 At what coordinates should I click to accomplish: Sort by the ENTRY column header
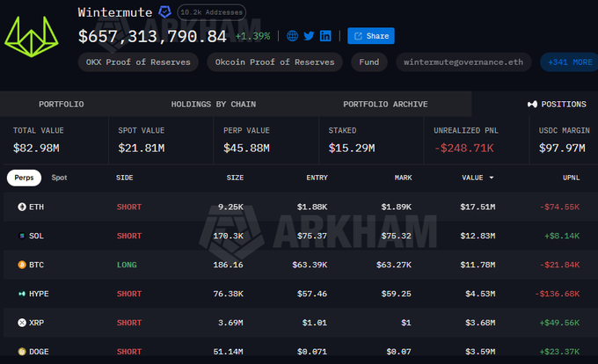tap(317, 178)
